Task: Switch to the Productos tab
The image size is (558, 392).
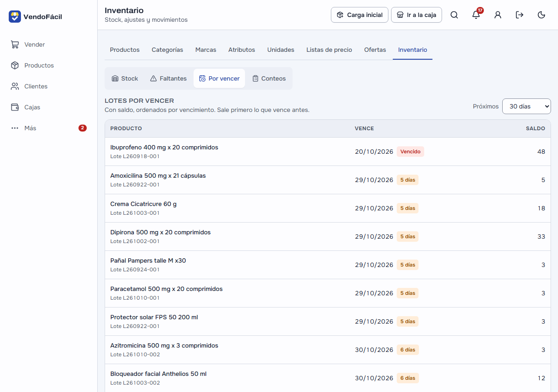Action: point(125,50)
